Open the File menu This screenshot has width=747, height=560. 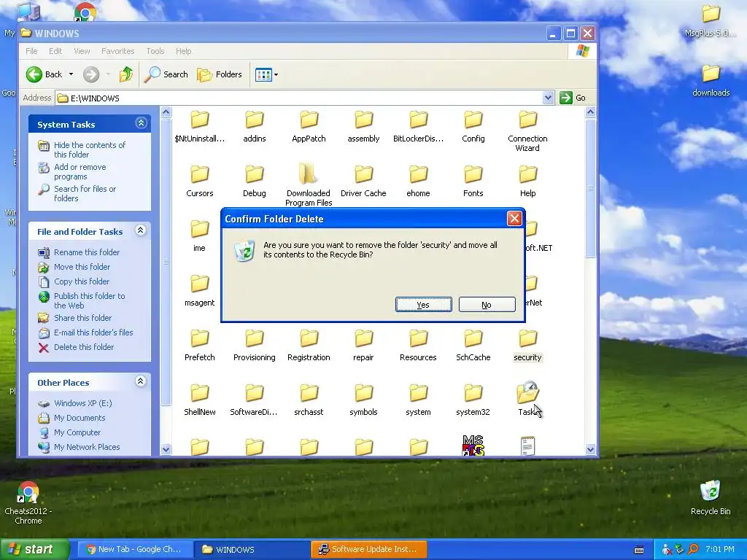[31, 51]
